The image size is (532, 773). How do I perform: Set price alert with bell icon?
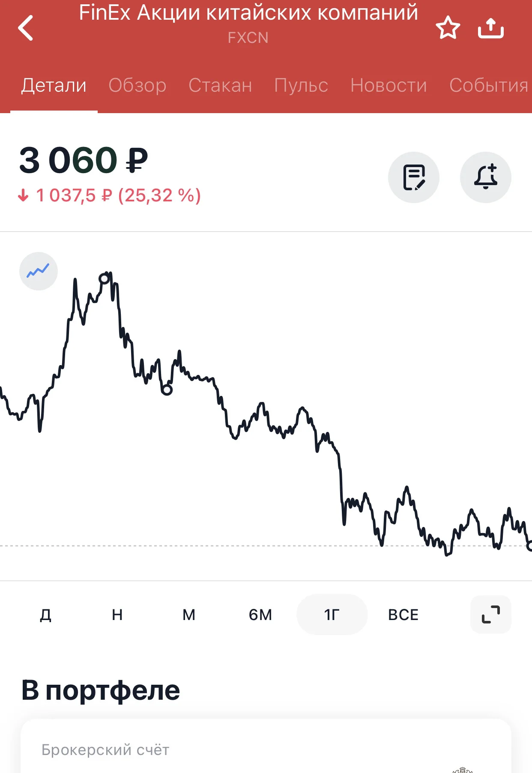[486, 177]
